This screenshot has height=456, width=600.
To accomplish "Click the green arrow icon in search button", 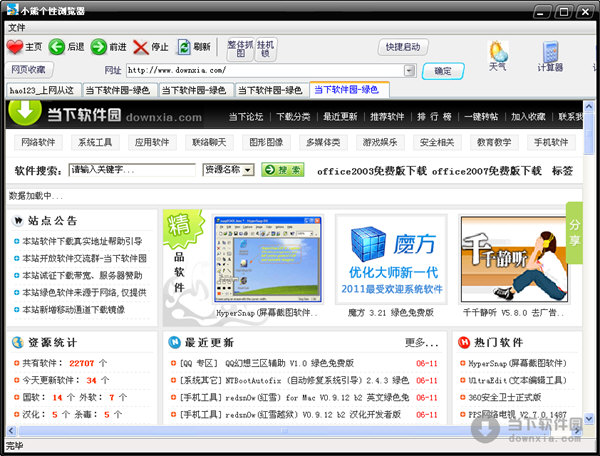I will [x=270, y=170].
